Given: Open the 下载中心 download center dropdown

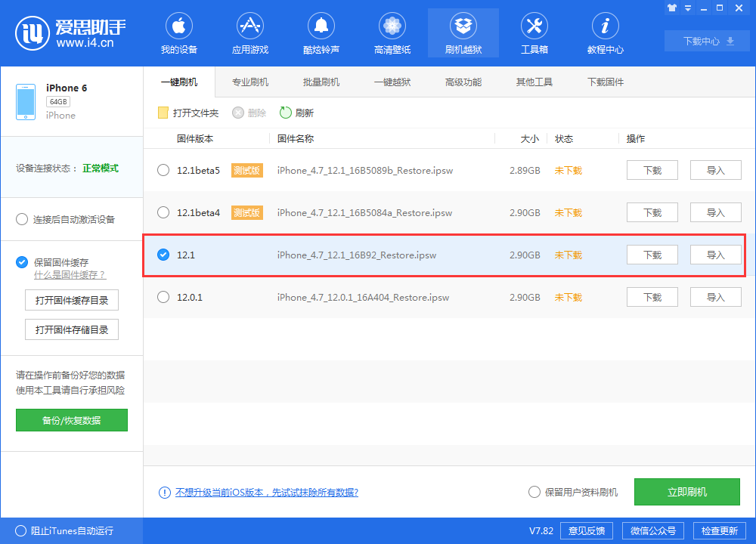Looking at the screenshot, I should pyautogui.click(x=706, y=41).
